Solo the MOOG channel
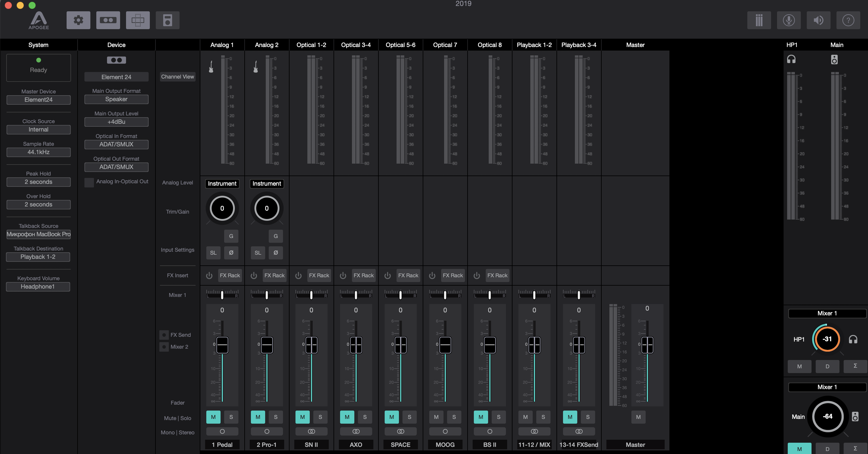The image size is (868, 454). pyautogui.click(x=454, y=417)
